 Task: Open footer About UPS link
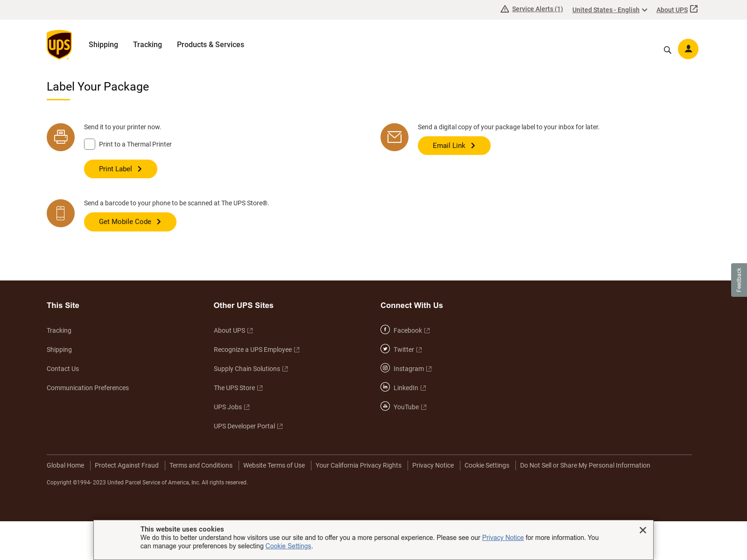tap(233, 330)
